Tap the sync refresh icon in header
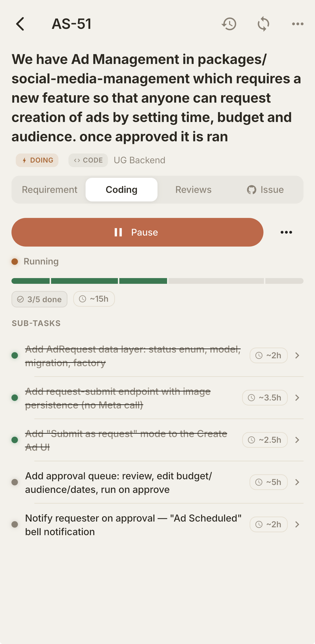 pos(263,24)
